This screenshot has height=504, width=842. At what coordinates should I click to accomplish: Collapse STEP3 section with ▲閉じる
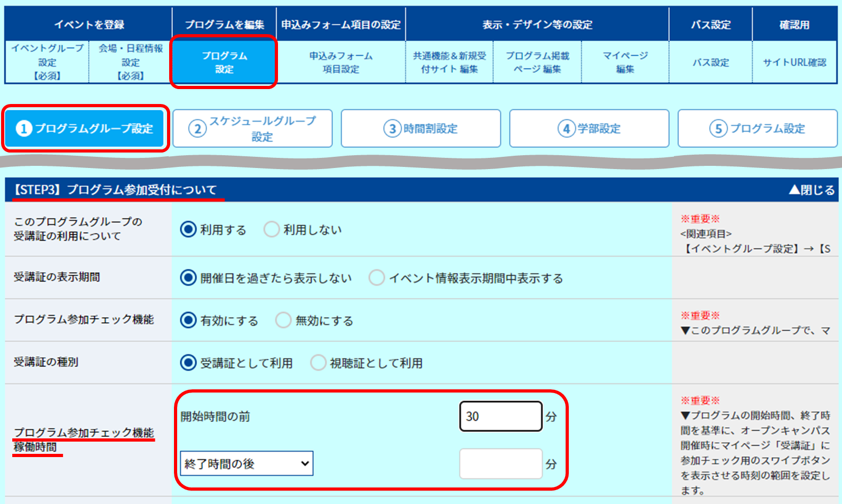[811, 190]
